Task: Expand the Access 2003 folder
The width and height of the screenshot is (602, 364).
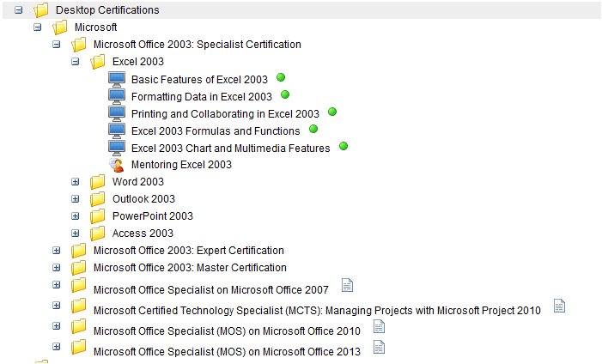Action: [76, 233]
